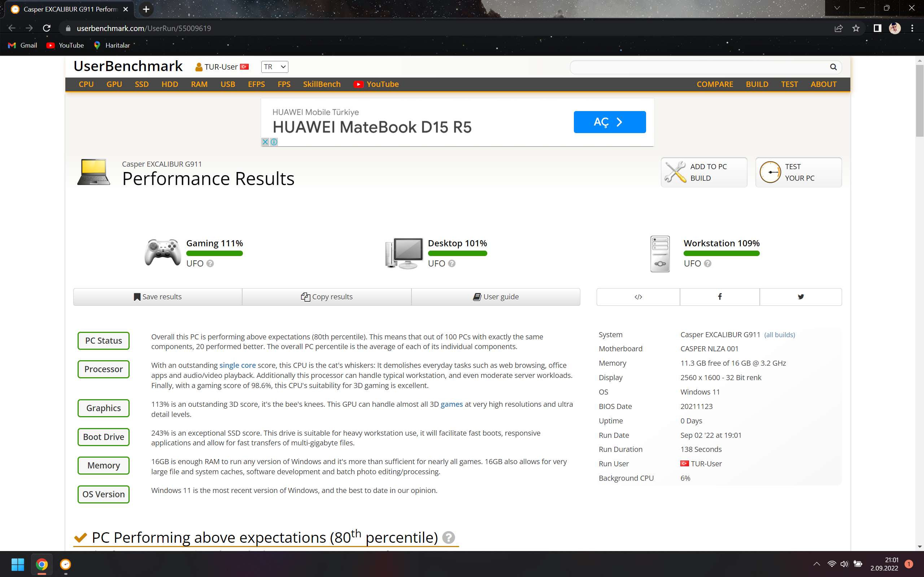The image size is (924, 577).
Task: Click help icon next to Gaming UFO
Action: (210, 263)
